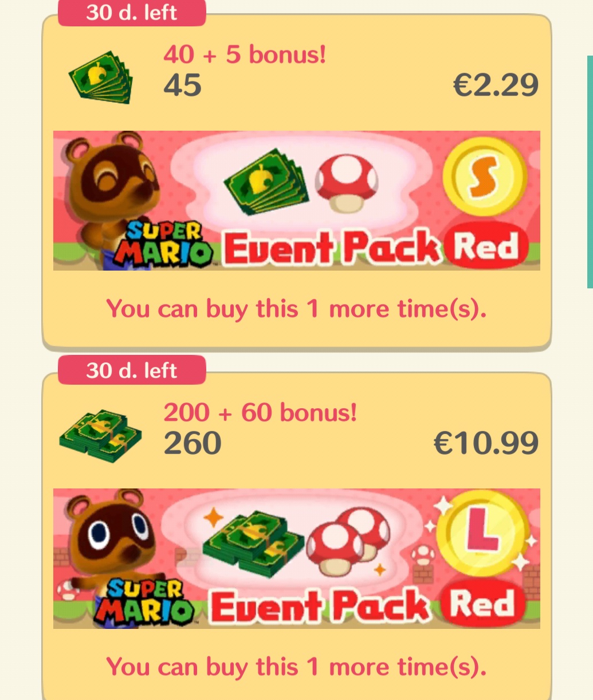Tap the second '30 d. left' badge
The image size is (593, 700).
point(132,370)
